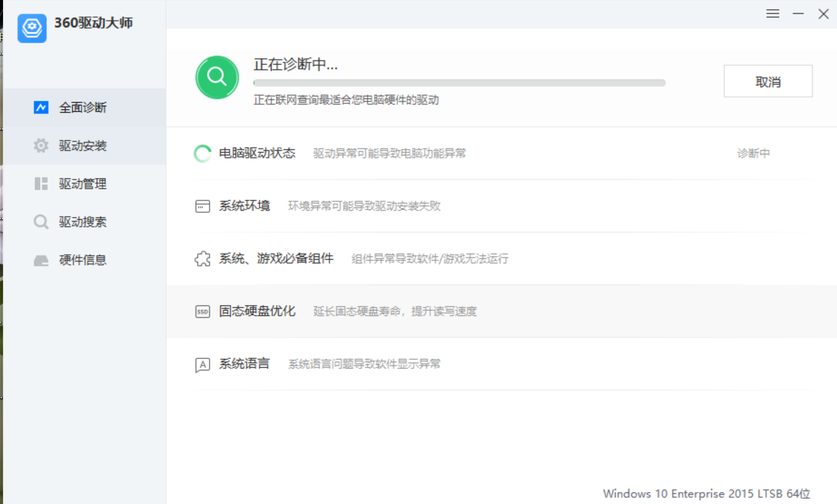Open the hamburger main menu icon
837x504 pixels.
click(x=772, y=13)
